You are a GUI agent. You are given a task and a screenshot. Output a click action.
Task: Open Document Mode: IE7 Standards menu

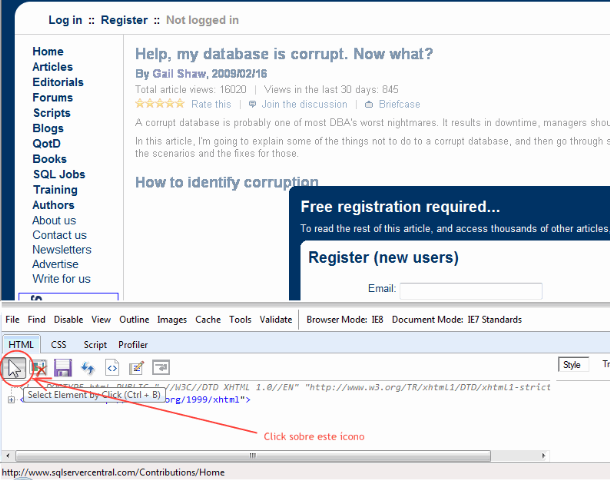click(457, 319)
